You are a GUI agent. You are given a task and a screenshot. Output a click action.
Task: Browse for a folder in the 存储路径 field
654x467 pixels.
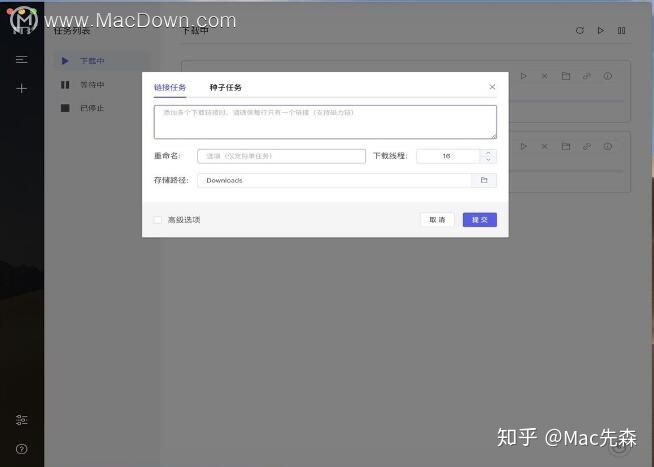click(484, 180)
